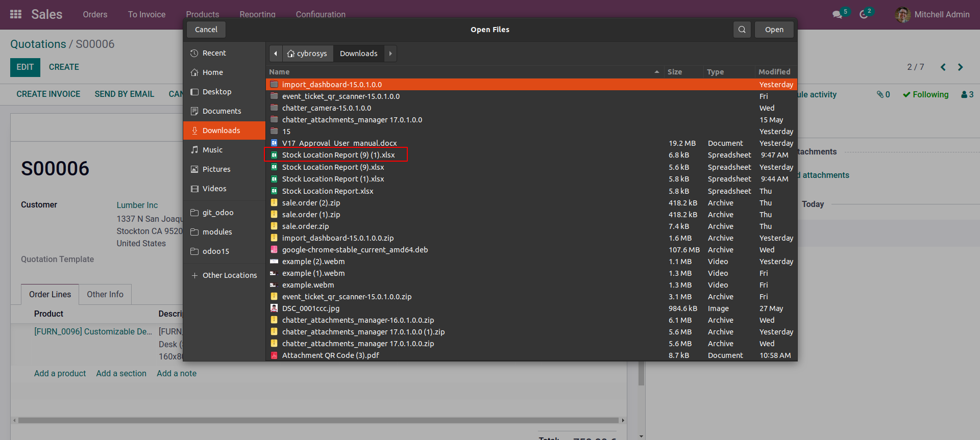Screen dimensions: 980x440
Task: Go to Quotations breadcrumb
Action: coord(38,44)
